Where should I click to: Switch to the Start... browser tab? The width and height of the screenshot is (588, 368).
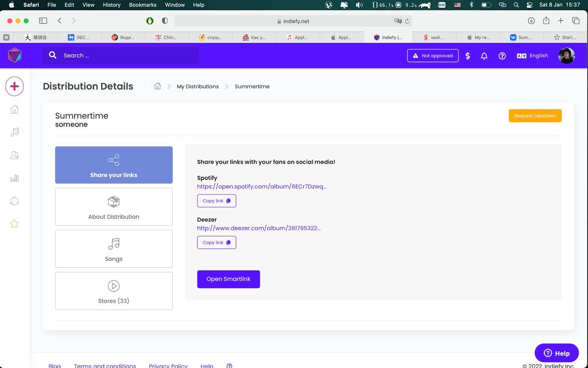point(565,37)
